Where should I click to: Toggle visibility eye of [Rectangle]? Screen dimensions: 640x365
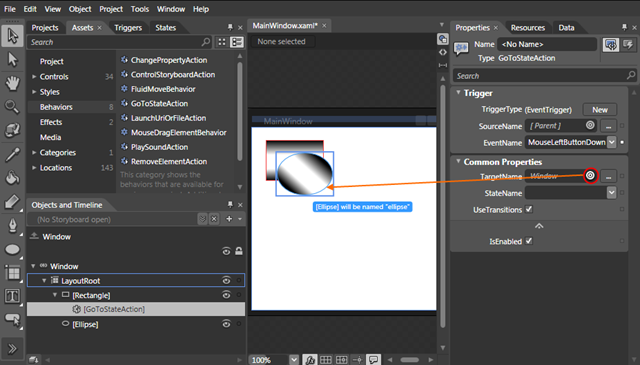coord(226,295)
